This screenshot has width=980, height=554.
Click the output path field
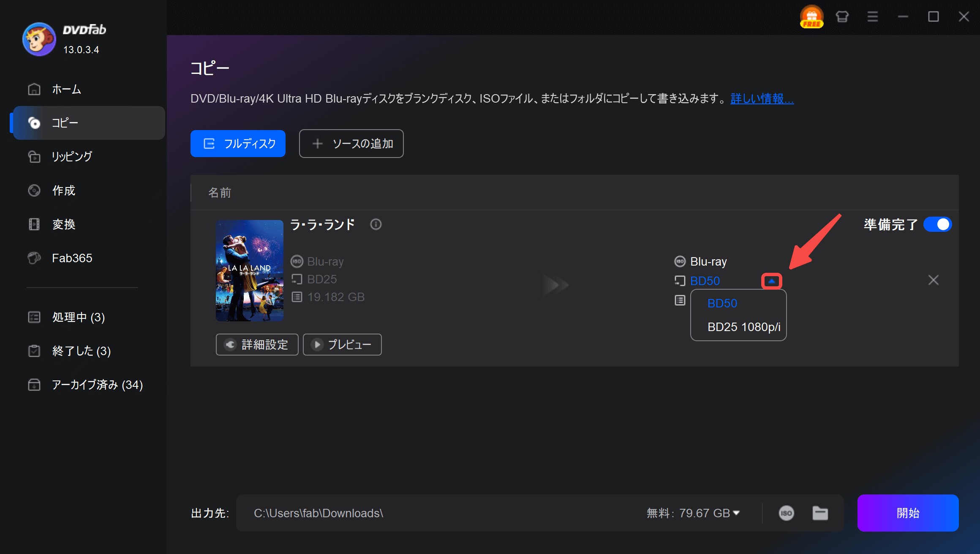435,513
